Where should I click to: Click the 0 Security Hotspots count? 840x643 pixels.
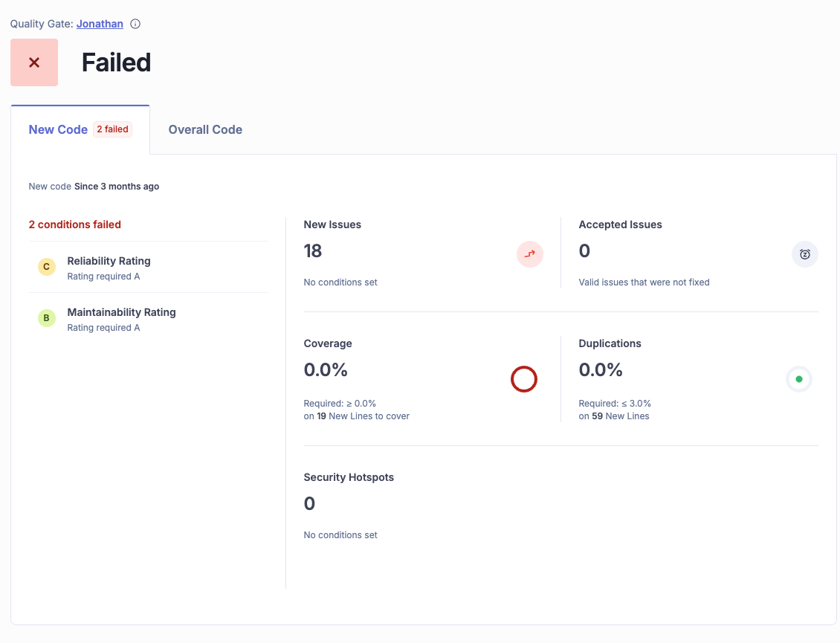pos(309,504)
